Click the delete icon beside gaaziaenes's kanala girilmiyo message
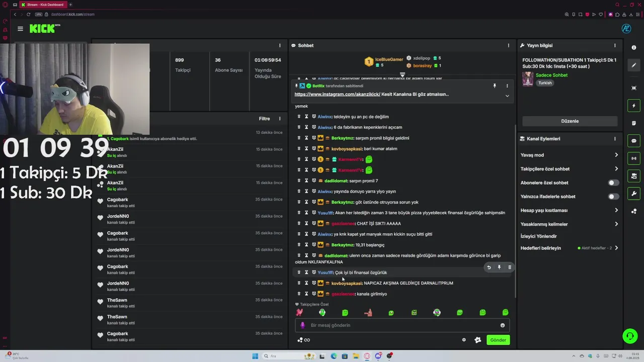Image resolution: width=644 pixels, height=362 pixels. [299, 294]
